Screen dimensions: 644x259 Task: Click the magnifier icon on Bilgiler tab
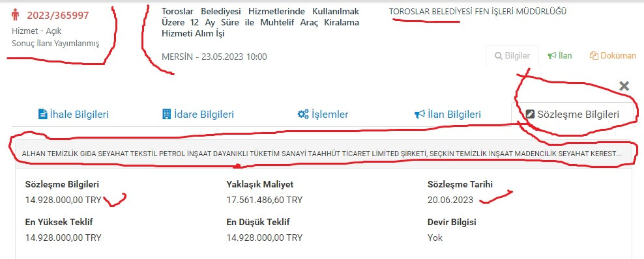click(x=499, y=56)
